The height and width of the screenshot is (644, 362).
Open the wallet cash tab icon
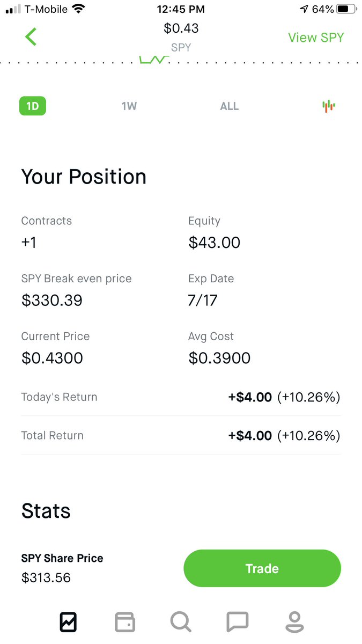[x=125, y=622]
